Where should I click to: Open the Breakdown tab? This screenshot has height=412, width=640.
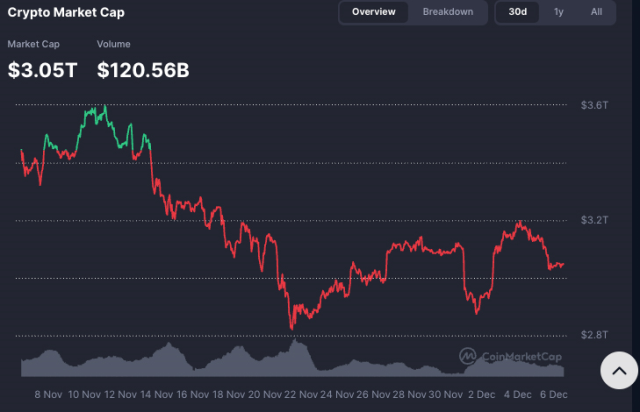[x=447, y=12]
